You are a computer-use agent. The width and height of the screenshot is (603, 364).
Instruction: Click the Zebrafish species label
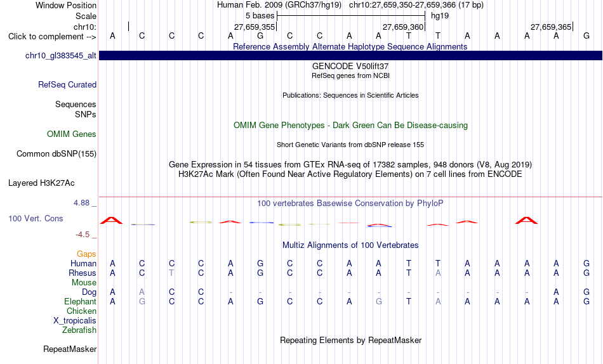tap(79, 330)
